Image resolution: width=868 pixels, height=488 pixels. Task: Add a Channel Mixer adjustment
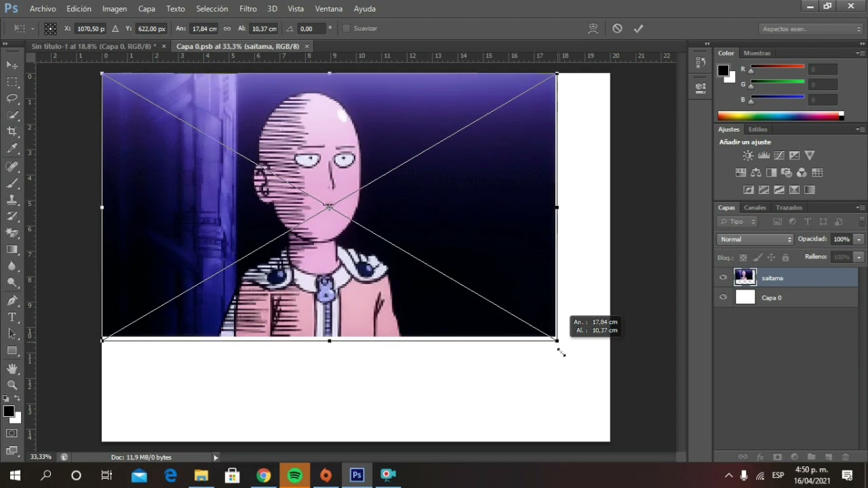[802, 173]
